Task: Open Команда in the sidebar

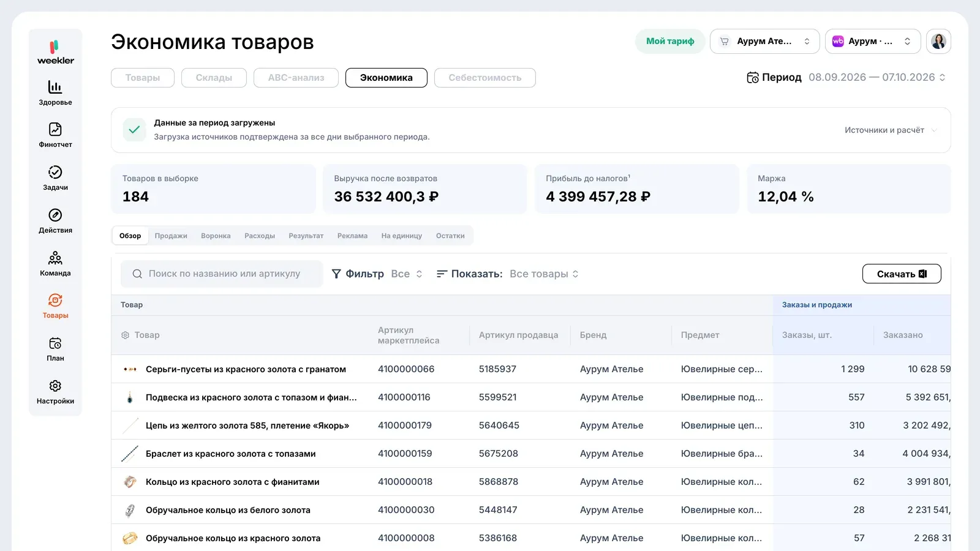Action: [55, 264]
